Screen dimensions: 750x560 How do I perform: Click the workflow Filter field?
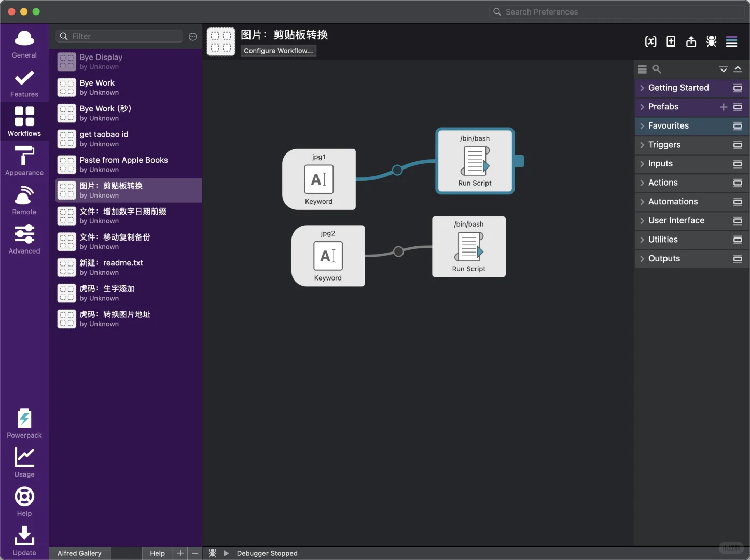120,36
